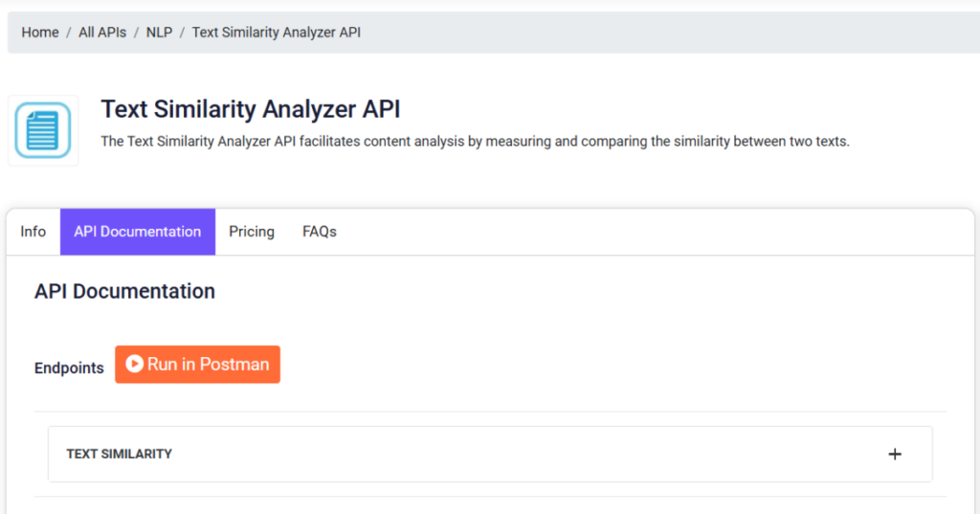Viewport: 980px width, 514px height.
Task: Click the play icon inside Run in Postman
Action: coord(134,364)
